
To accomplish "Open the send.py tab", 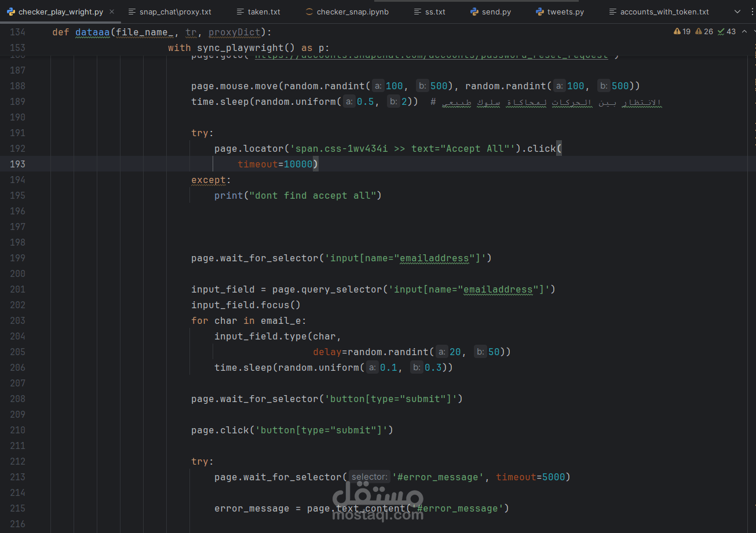I will (x=491, y=12).
